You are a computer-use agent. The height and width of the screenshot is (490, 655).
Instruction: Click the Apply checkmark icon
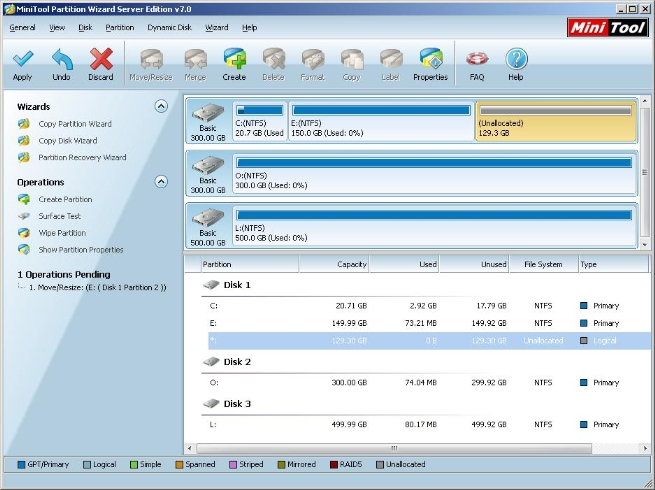23,59
